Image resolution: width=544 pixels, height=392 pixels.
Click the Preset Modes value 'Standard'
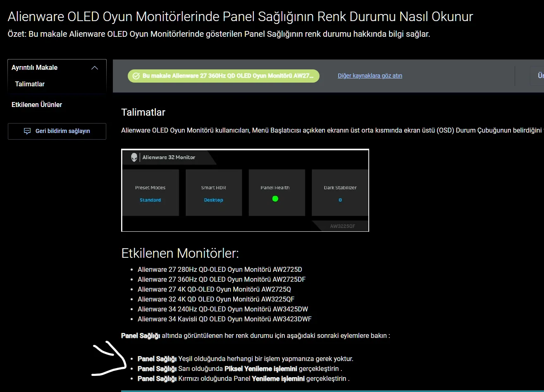150,200
